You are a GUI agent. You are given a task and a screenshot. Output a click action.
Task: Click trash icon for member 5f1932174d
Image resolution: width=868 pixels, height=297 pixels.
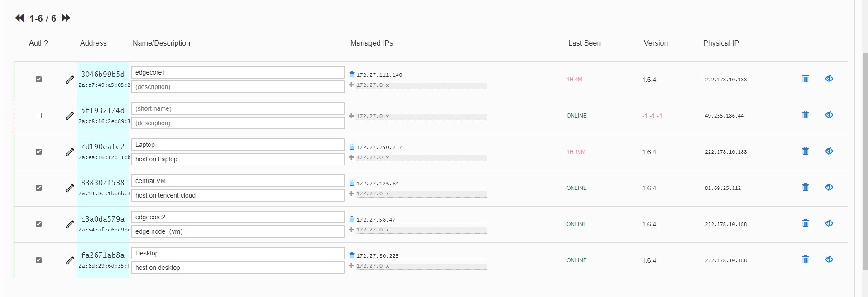(x=805, y=115)
